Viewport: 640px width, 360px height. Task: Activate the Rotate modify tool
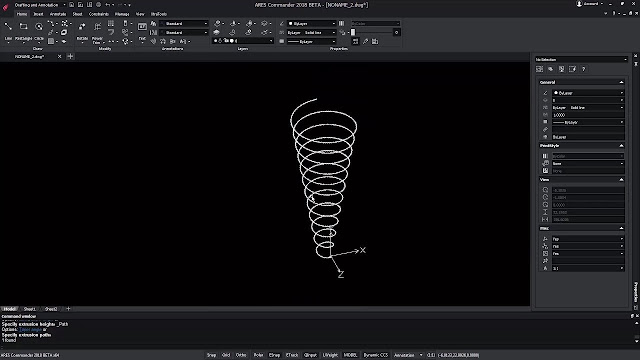point(82,31)
